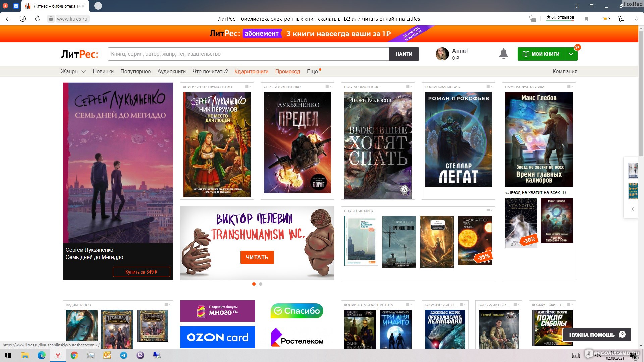
Task: Expand the side panel chevron
Action: 633,209
